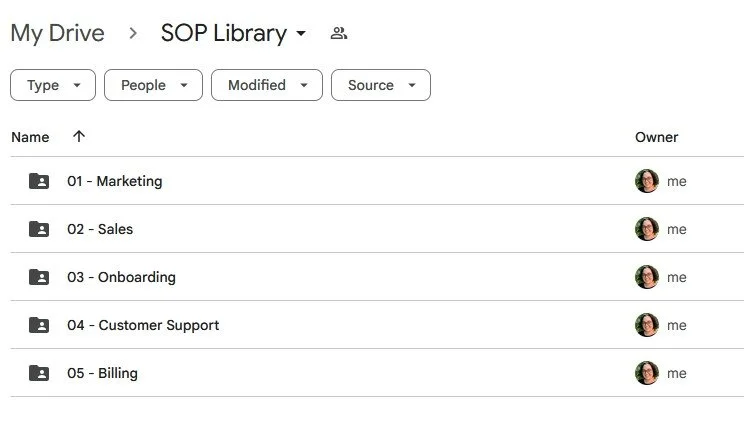Expand the Modified filter dropdown

pos(267,85)
